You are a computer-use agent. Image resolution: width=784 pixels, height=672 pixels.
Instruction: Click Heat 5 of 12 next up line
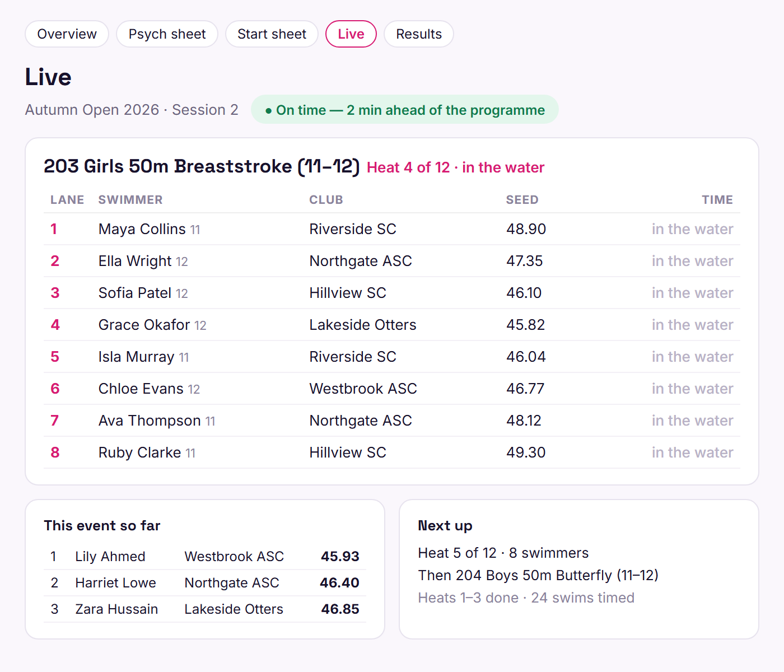(503, 553)
